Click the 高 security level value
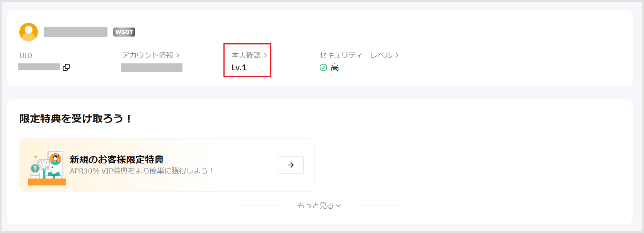Image resolution: width=644 pixels, height=233 pixels. coord(335,68)
